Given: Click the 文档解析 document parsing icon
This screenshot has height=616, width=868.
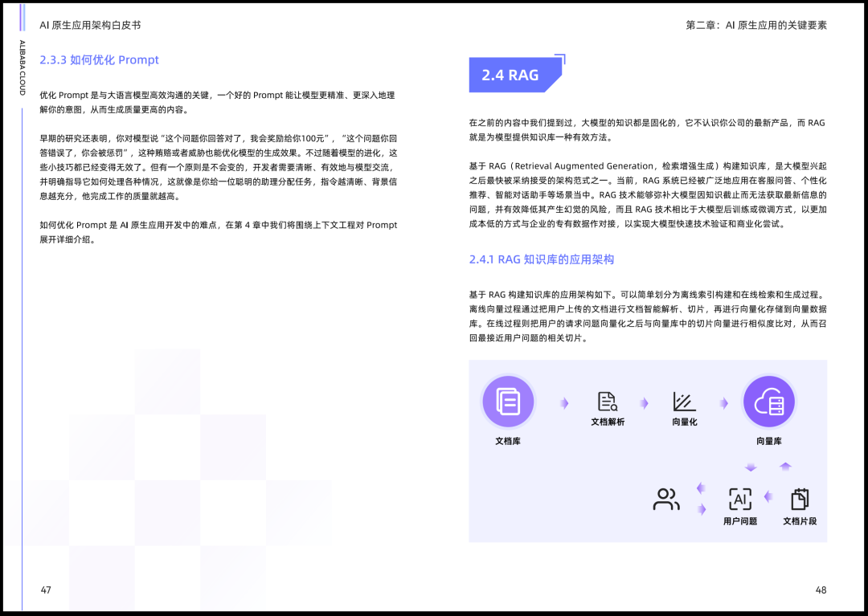Looking at the screenshot, I should (608, 402).
